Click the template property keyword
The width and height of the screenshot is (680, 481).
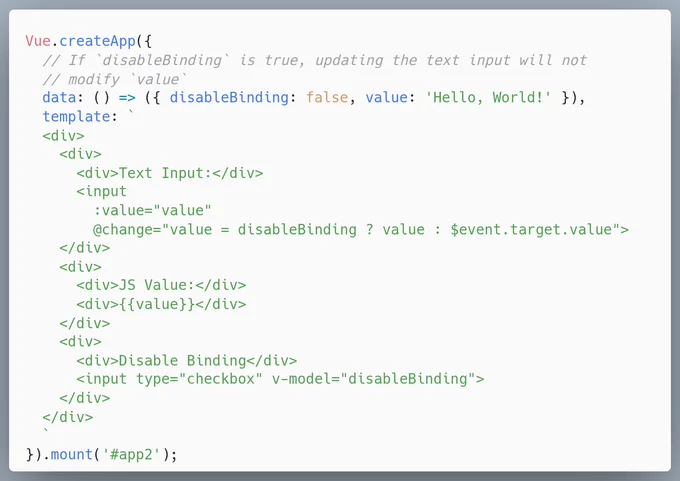coord(76,117)
